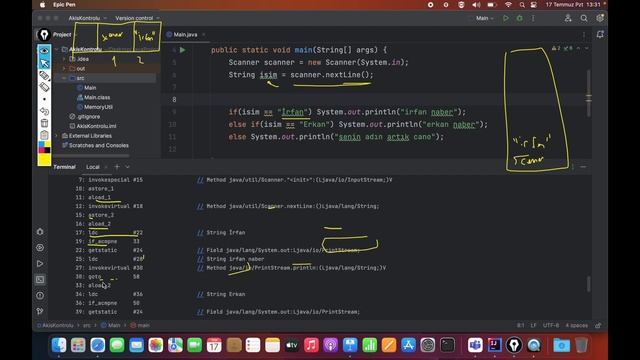The height and width of the screenshot is (360, 640).
Task: Open the notifications bell
Action: (x=600, y=35)
